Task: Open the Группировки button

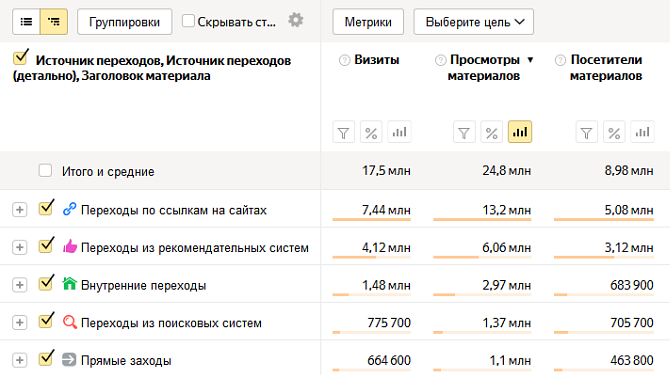Action: 124,21
